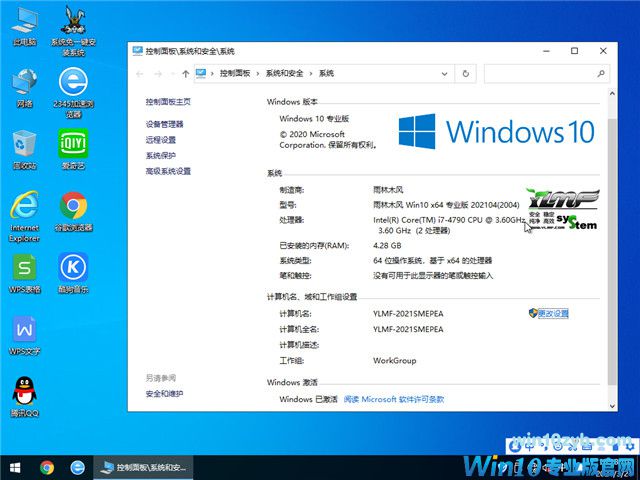Open the WPS文字 desktop shortcut
This screenshot has width=640, height=480.
tap(24, 336)
